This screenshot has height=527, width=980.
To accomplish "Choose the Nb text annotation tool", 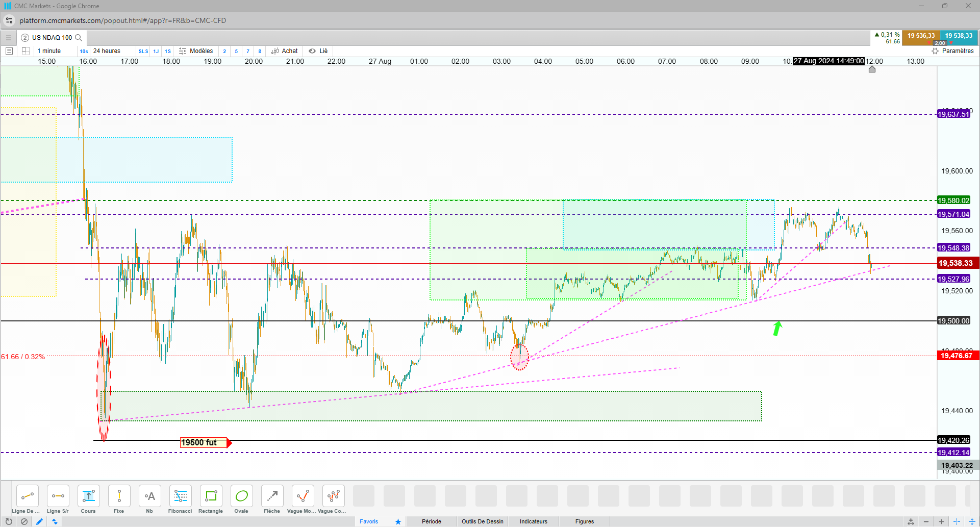I will [x=149, y=499].
